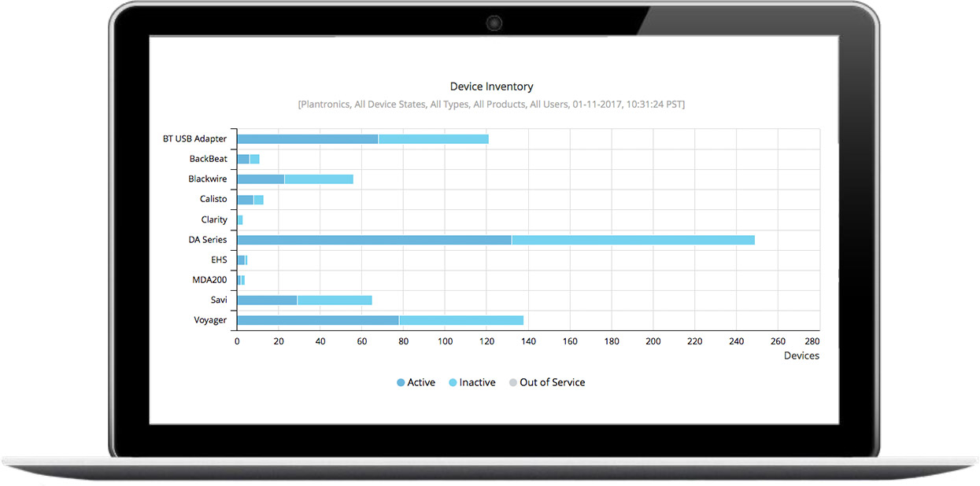The width and height of the screenshot is (980, 486).
Task: Click the Device Inventory chart title
Action: point(491,87)
